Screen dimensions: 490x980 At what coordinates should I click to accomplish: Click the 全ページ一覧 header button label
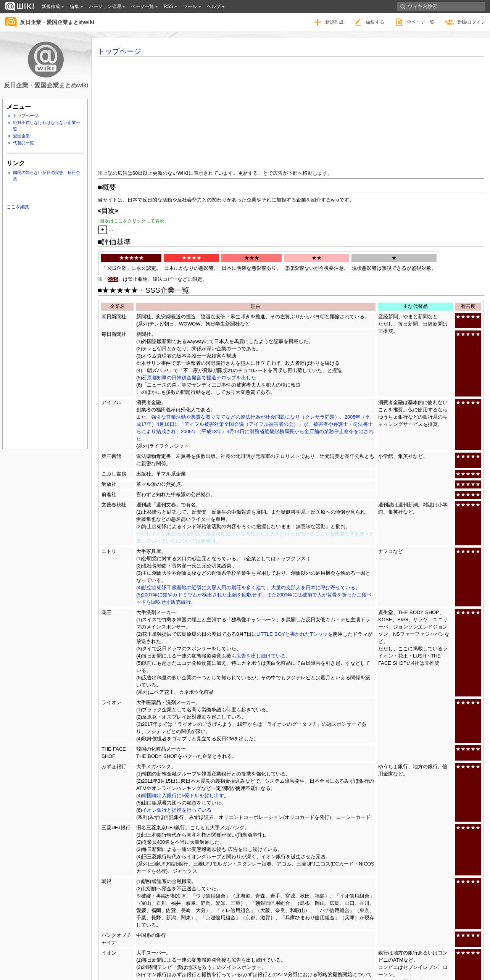pos(420,22)
